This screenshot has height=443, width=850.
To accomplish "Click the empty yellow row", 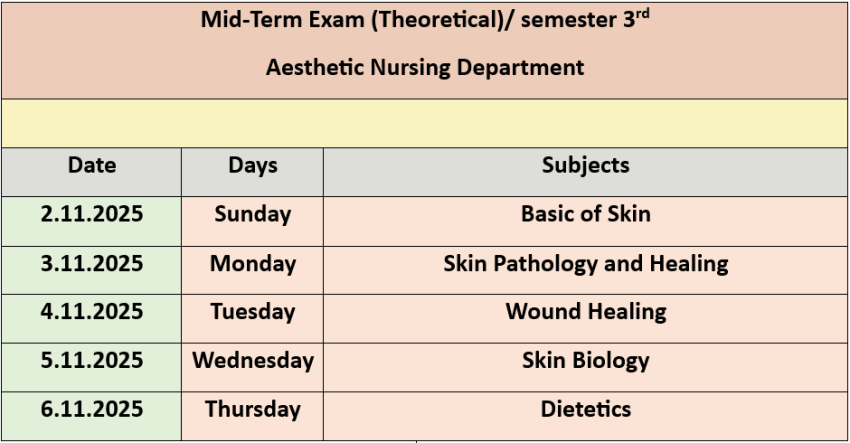I will [425, 123].
